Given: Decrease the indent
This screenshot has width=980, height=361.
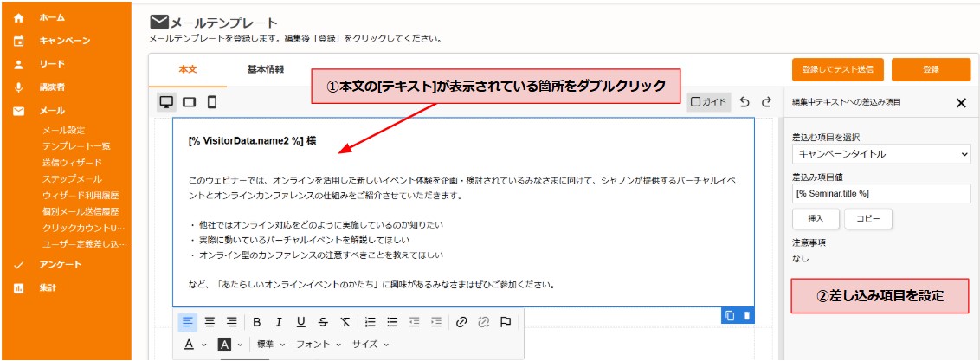Looking at the screenshot, I should click(x=415, y=322).
